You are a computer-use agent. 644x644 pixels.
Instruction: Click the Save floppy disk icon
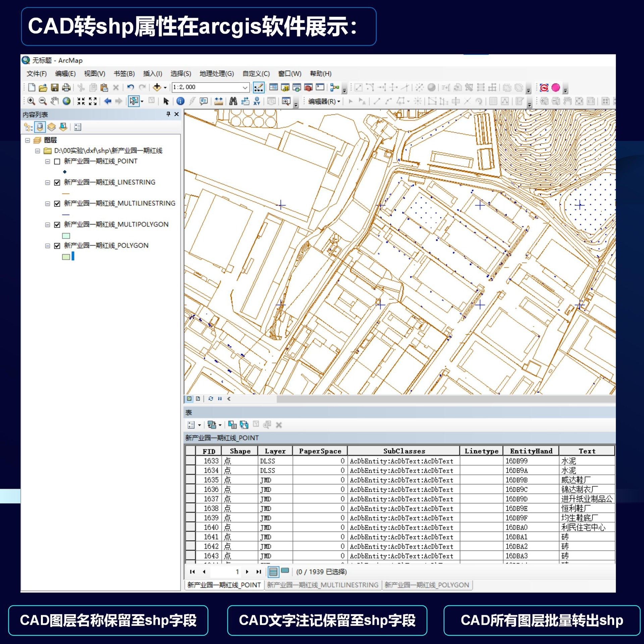54,88
